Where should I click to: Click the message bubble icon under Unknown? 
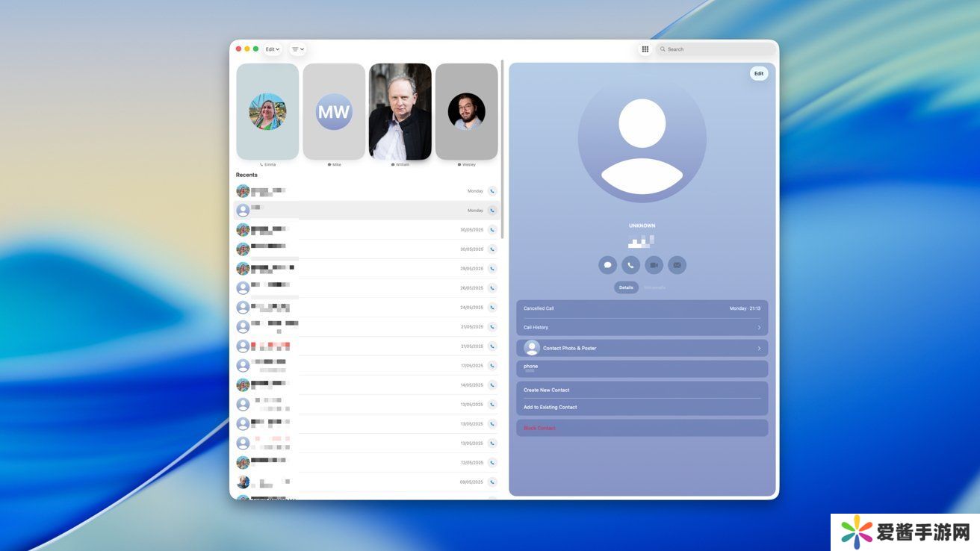coord(607,265)
